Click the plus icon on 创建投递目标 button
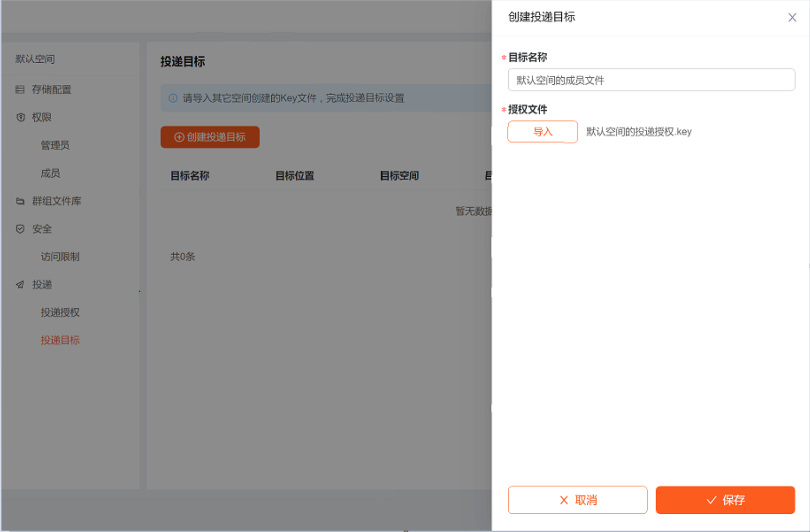This screenshot has height=532, width=810. [179, 137]
